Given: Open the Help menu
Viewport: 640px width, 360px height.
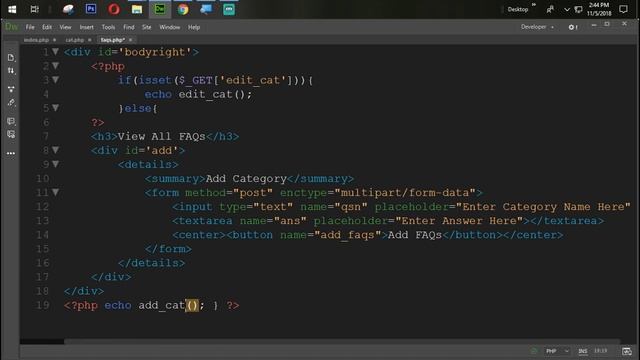Looking at the screenshot, I should pos(194,27).
